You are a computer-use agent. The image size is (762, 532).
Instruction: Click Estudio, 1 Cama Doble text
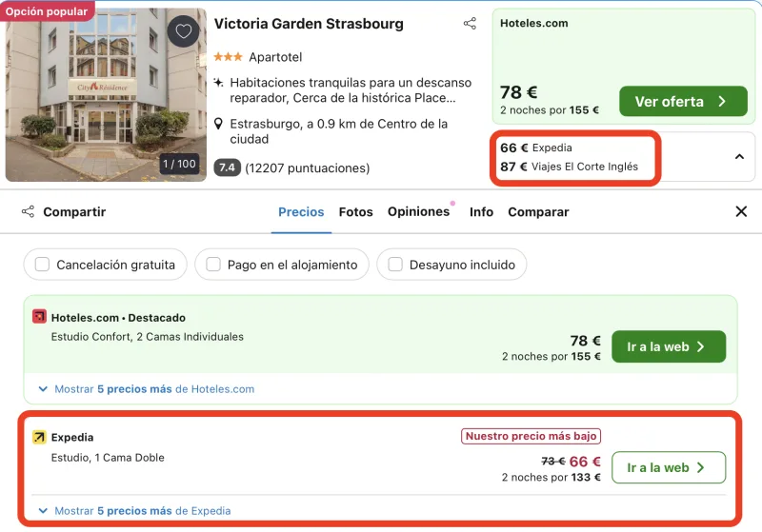[108, 458]
